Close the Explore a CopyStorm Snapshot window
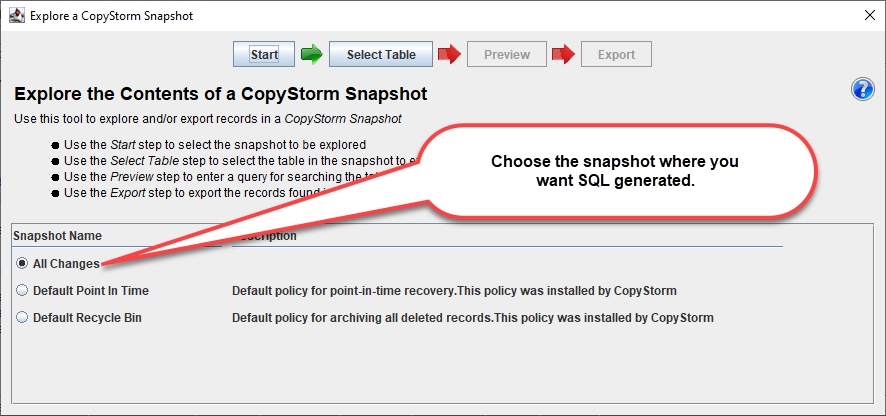Viewport: 886px width, 416px height. pyautogui.click(x=870, y=15)
